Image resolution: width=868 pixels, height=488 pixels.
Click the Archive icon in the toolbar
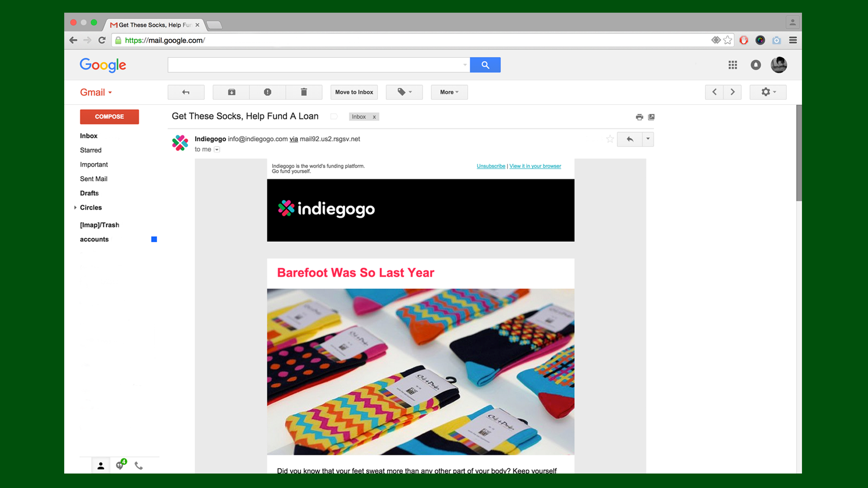pyautogui.click(x=231, y=92)
